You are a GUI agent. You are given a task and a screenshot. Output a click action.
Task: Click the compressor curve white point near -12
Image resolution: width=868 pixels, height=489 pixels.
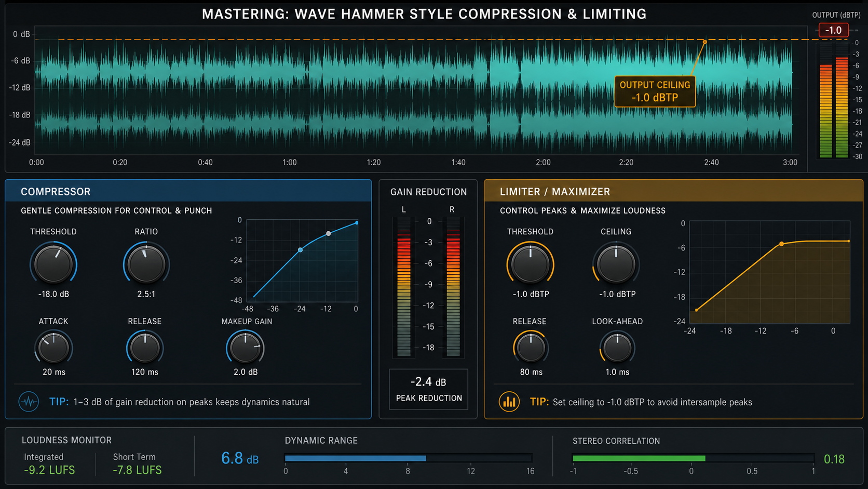(x=328, y=234)
